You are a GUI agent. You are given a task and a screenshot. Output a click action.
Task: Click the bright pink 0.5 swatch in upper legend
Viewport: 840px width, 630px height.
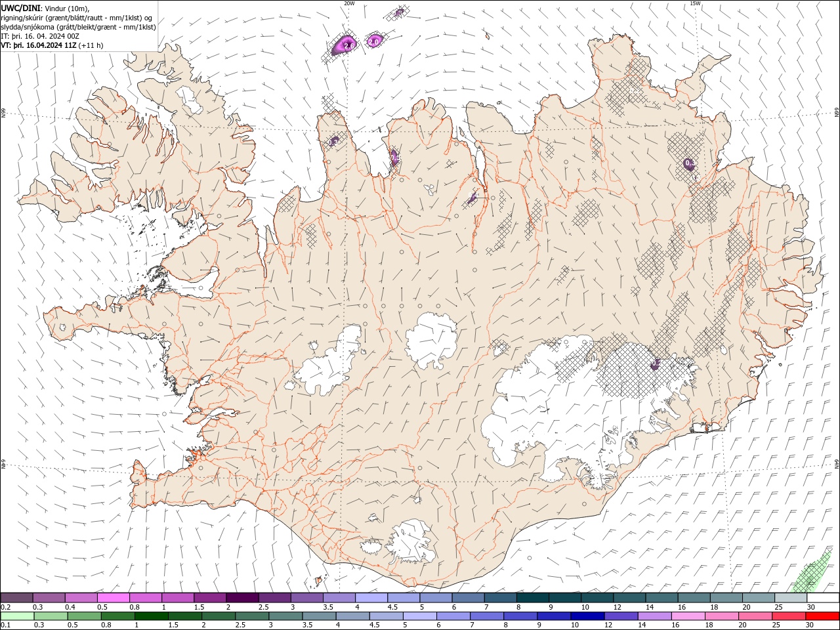click(x=113, y=598)
